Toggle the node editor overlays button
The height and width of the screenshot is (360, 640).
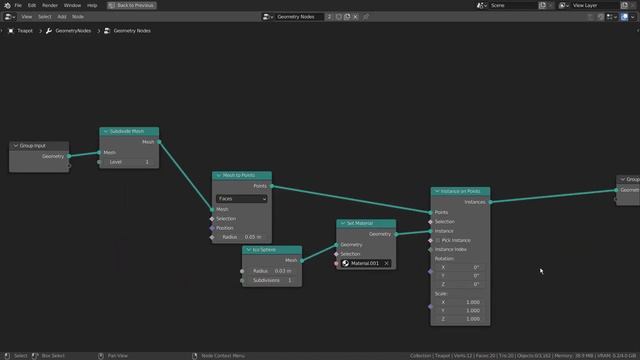point(624,17)
